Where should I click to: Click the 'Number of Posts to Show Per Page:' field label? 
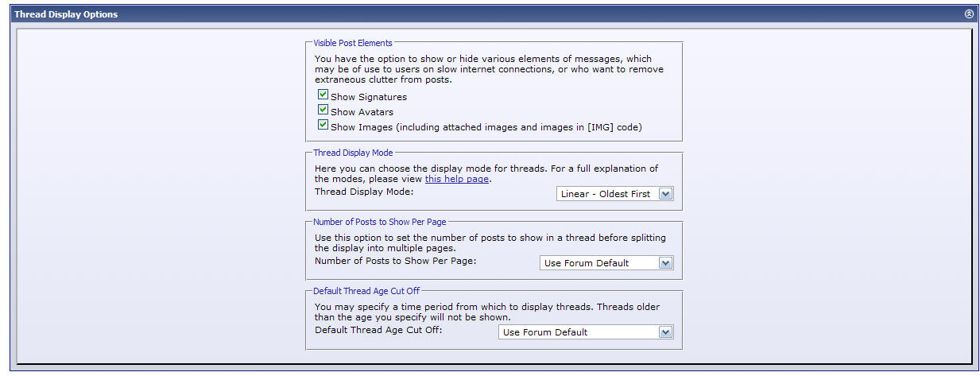(x=395, y=261)
